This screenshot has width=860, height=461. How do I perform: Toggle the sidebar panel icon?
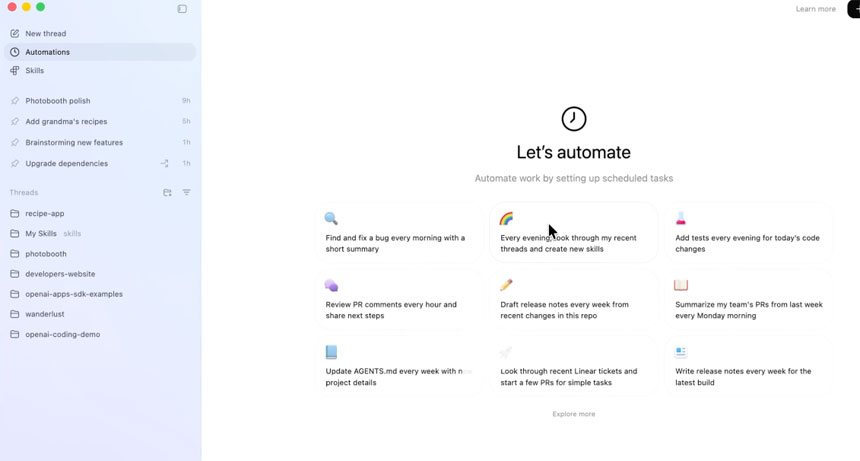click(182, 9)
